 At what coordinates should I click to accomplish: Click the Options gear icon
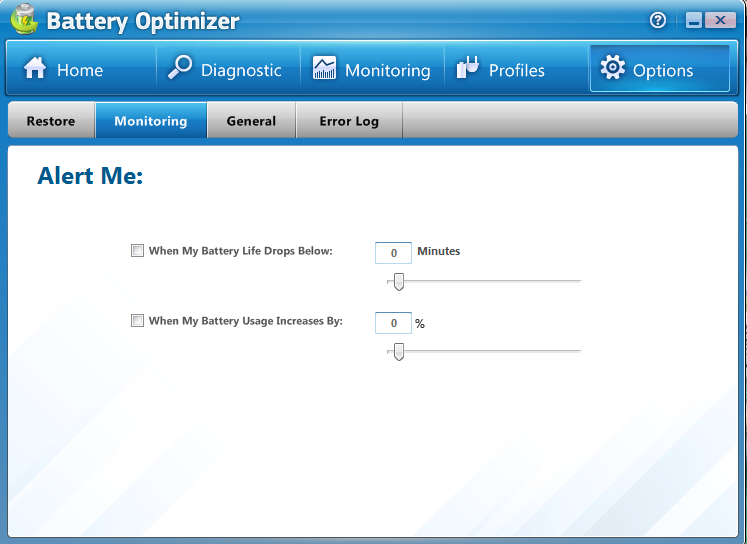pyautogui.click(x=612, y=67)
